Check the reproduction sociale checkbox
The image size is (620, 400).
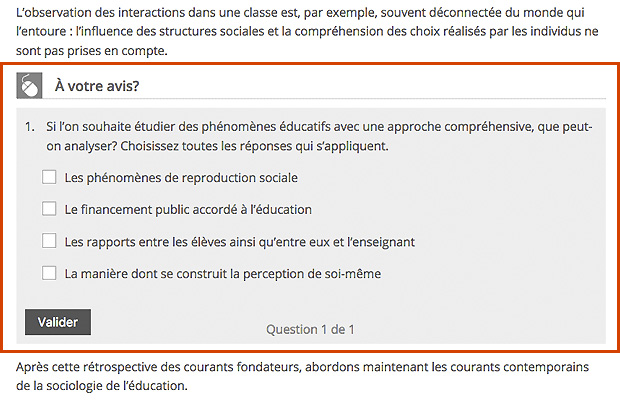[49, 178]
